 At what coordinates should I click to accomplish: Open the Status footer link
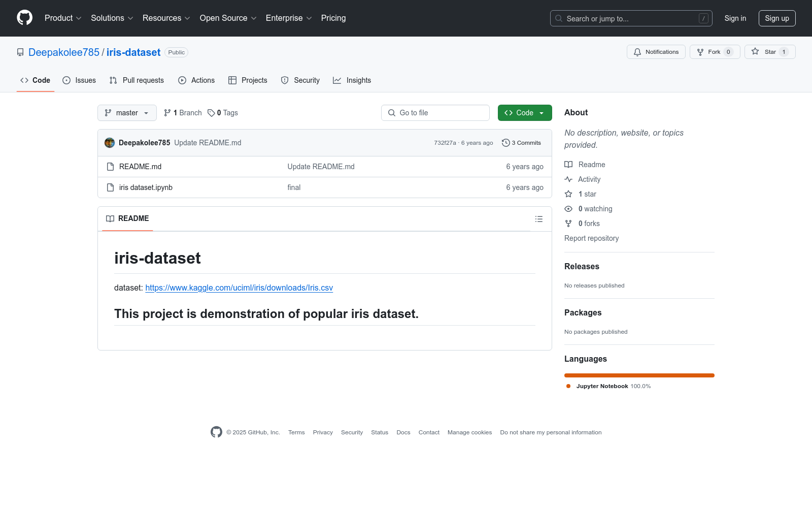[x=380, y=432]
